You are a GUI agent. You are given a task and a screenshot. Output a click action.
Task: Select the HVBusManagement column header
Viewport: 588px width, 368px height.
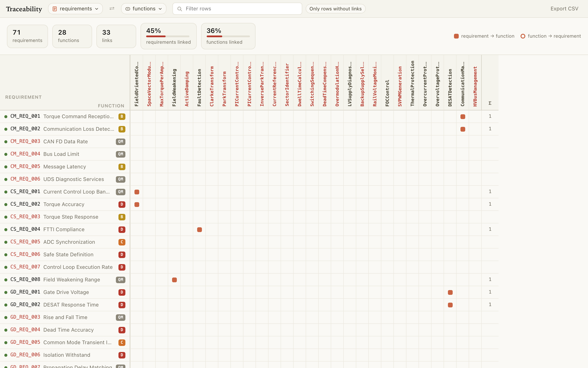[x=475, y=83]
